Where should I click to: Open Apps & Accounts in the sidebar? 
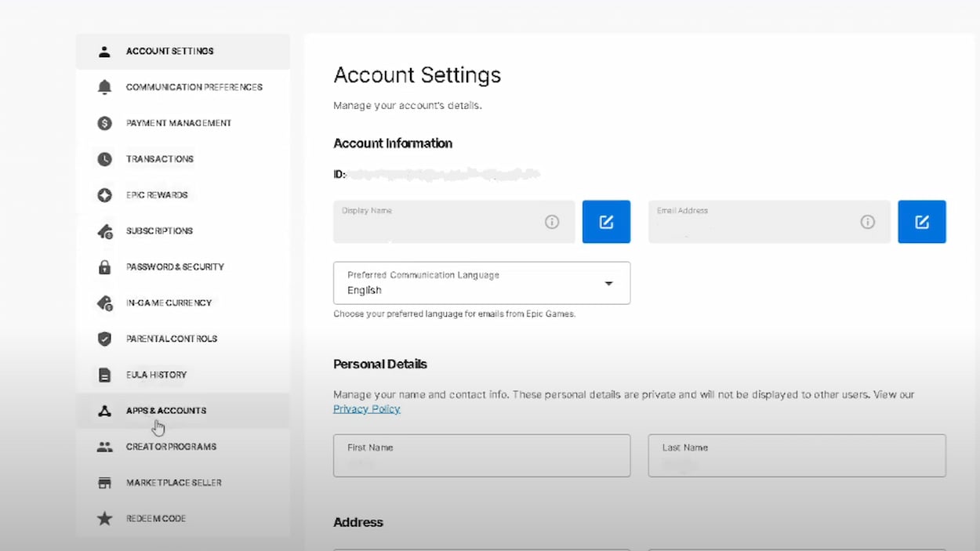[x=166, y=411]
